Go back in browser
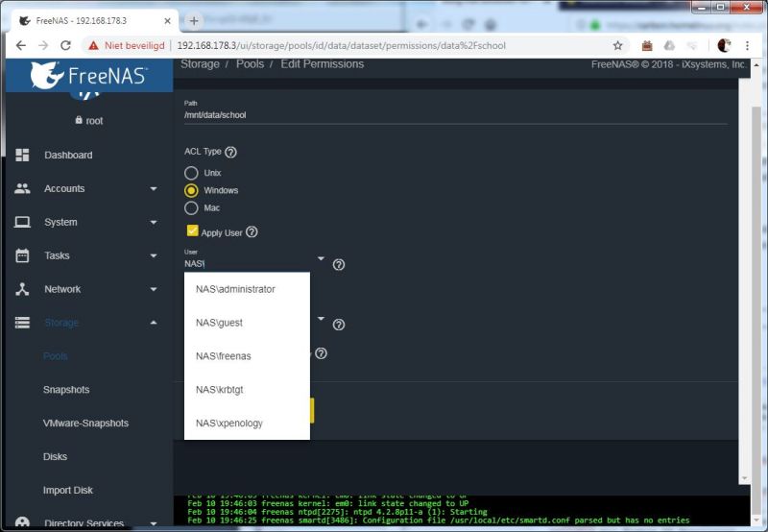This screenshot has height=532, width=768. (x=20, y=45)
